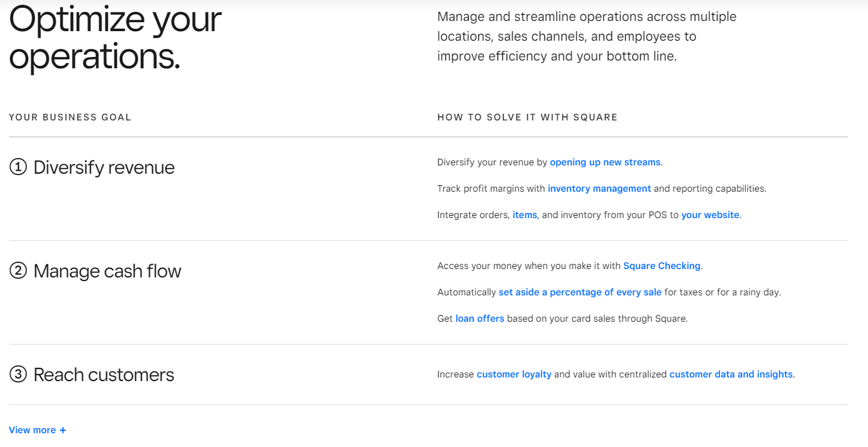868x447 pixels.
Task: Click the circled number 2 icon
Action: coord(19,271)
